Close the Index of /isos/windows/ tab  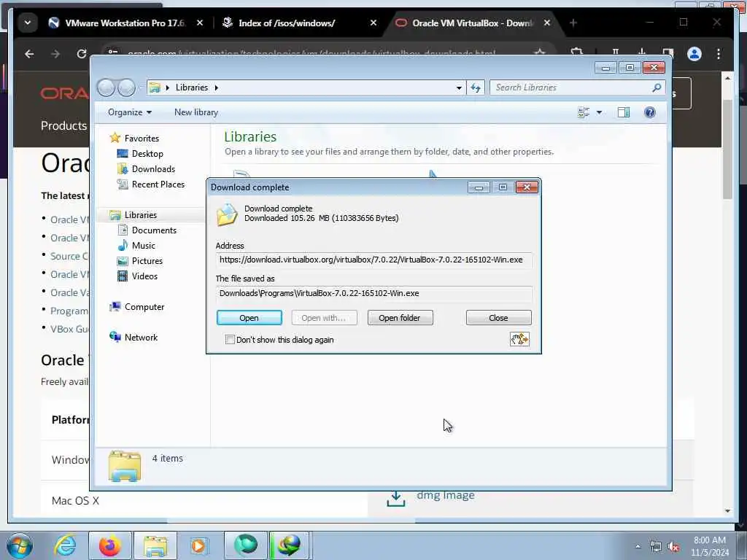[373, 23]
